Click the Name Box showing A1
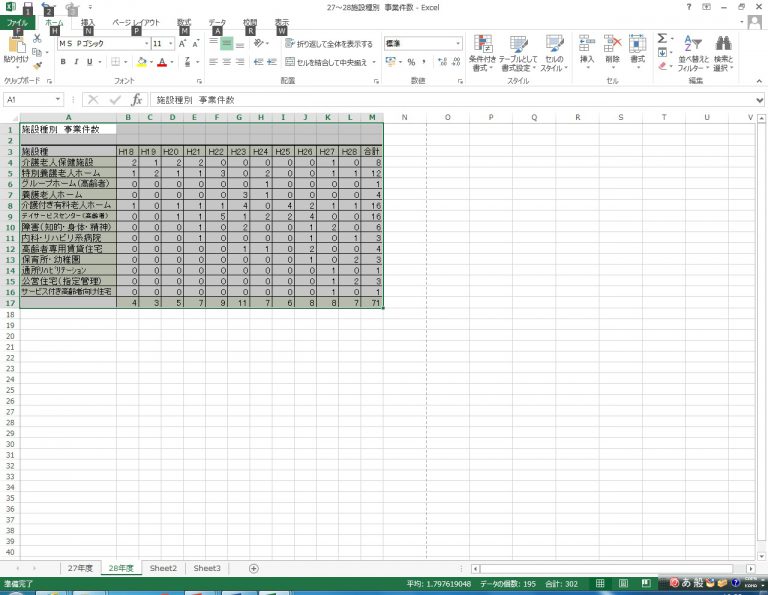The height and width of the screenshot is (595, 768). pos(30,100)
